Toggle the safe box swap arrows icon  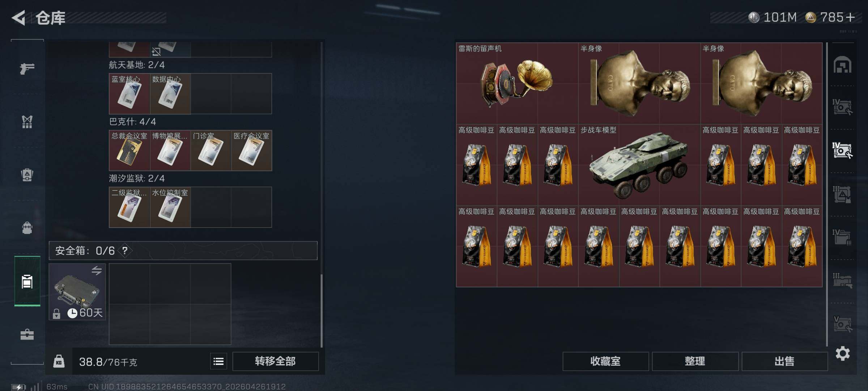coord(97,270)
